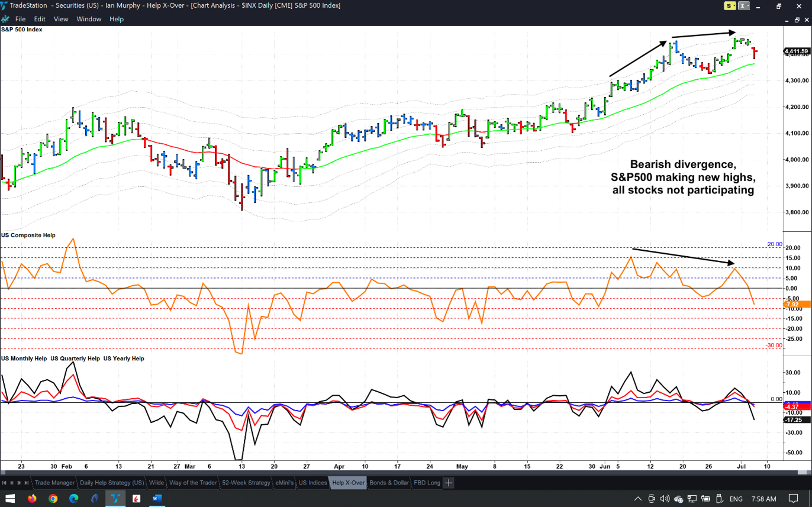Jump to first workspace tab arrow

tap(4, 483)
